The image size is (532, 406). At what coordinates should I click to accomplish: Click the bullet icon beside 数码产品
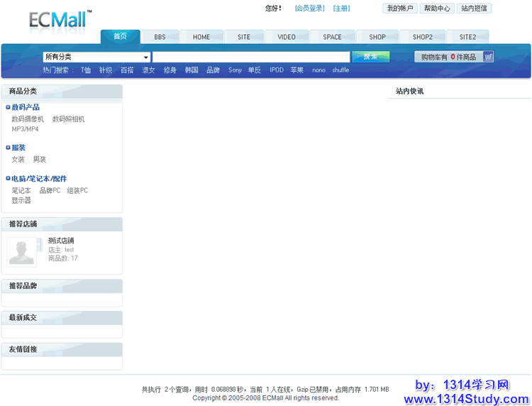tap(8, 107)
